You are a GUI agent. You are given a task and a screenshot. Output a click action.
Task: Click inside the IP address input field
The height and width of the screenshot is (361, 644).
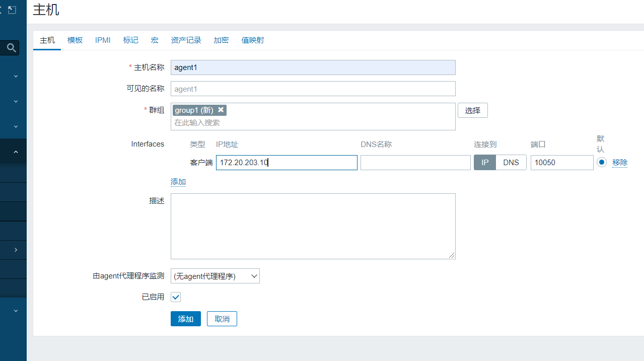[286, 162]
